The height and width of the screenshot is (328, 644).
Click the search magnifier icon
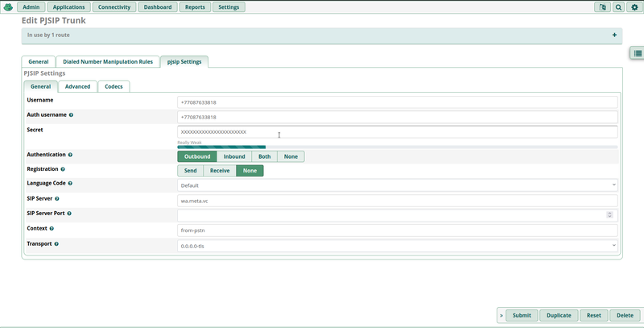(x=618, y=6)
